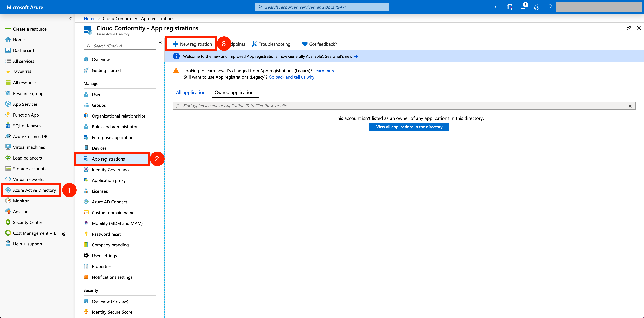Collapse the Azure AD resource menu
Screen dimensions: 644x318
160,42
